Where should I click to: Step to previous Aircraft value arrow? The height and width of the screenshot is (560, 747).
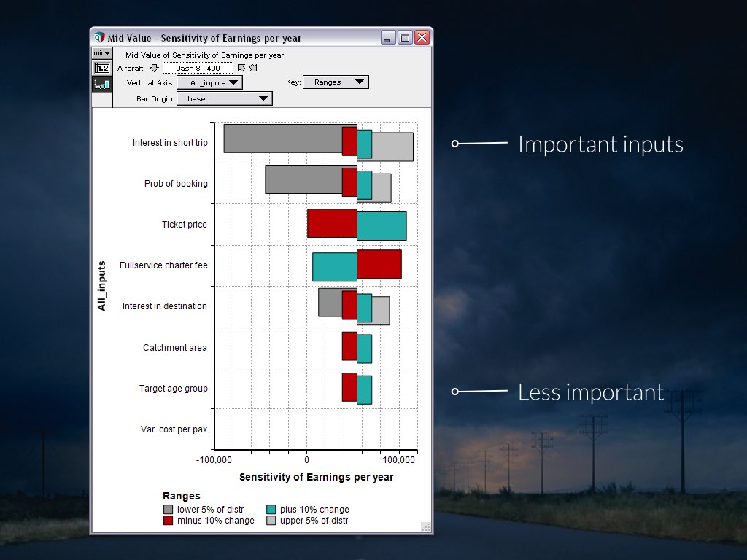pos(241,68)
